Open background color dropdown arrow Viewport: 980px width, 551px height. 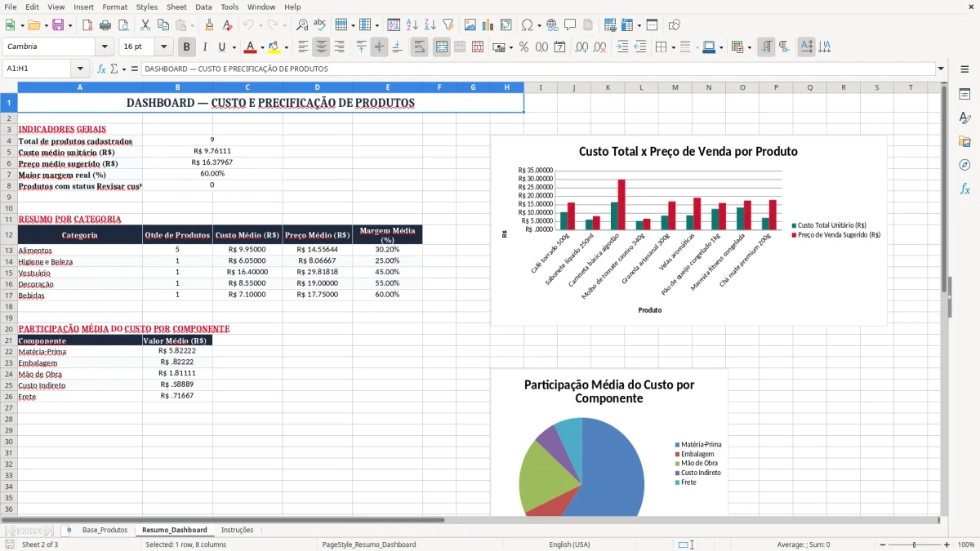point(286,47)
